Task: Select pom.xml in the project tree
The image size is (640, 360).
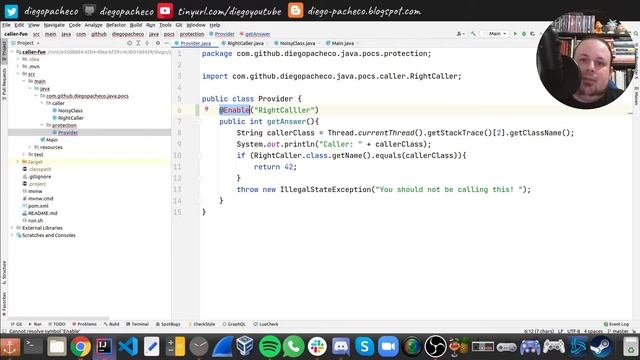Action: (38, 206)
